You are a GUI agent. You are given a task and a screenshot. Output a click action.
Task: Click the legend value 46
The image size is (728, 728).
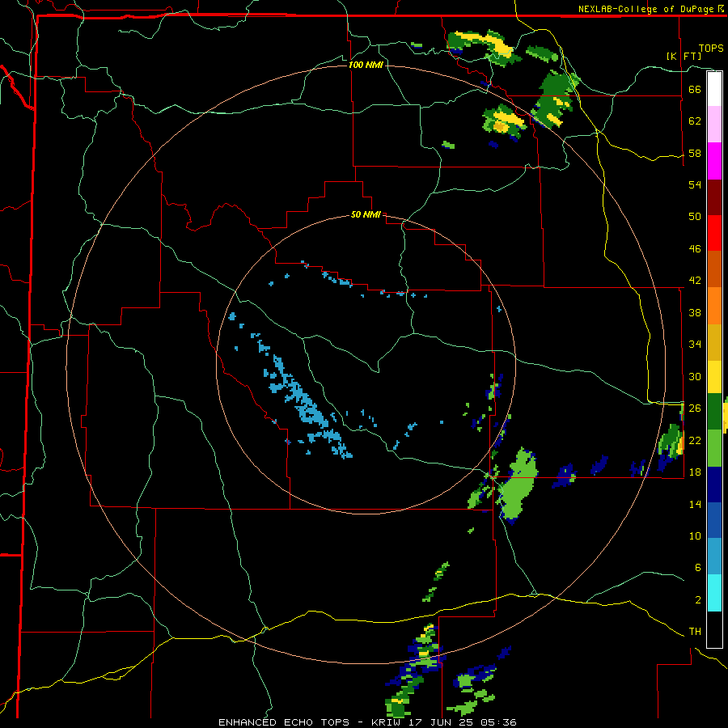pyautogui.click(x=695, y=249)
